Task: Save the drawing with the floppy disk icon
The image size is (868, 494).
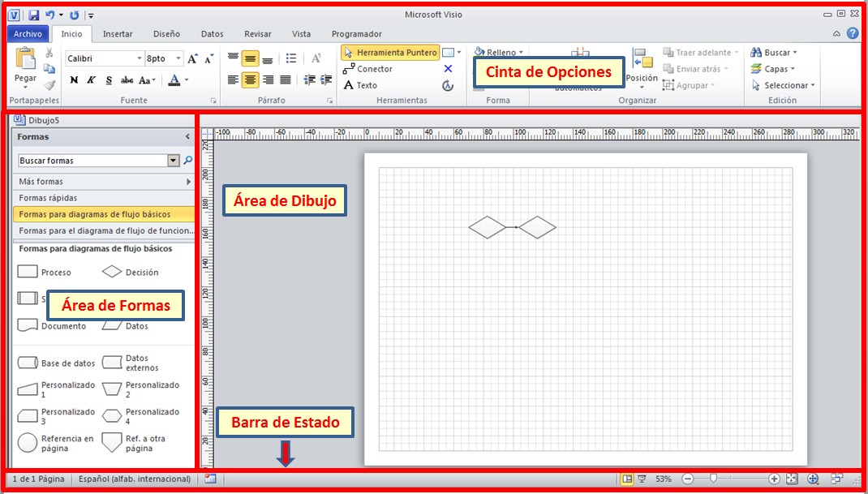Action: click(x=34, y=15)
